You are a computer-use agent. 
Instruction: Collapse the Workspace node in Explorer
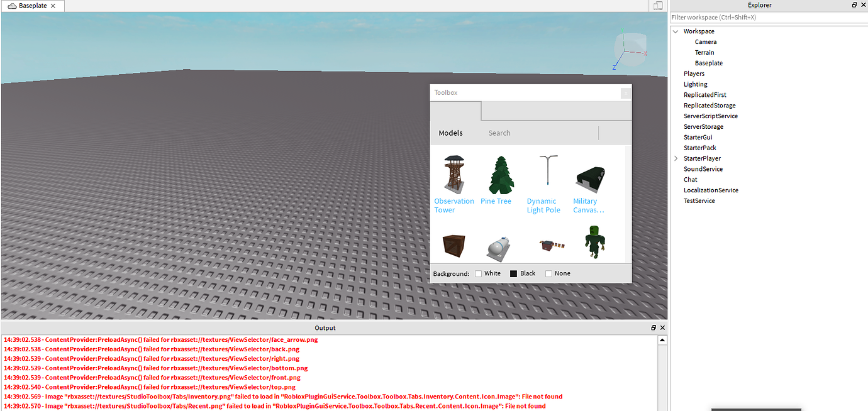676,31
